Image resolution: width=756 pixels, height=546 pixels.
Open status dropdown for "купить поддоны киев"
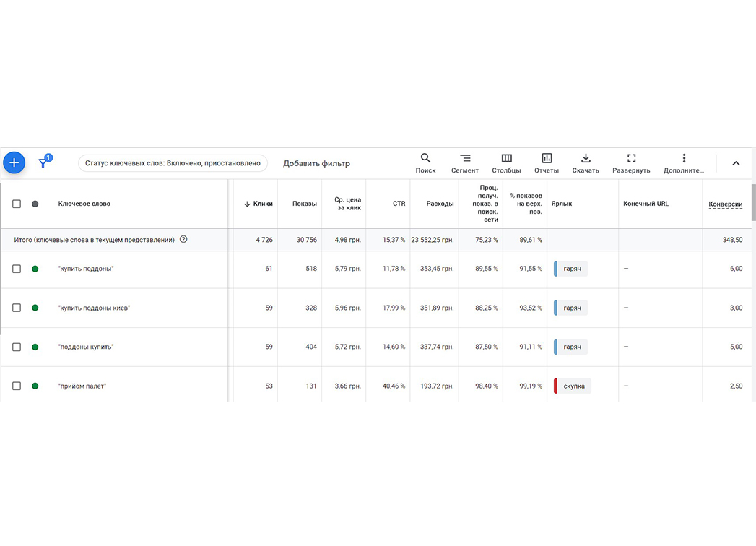[x=35, y=308]
